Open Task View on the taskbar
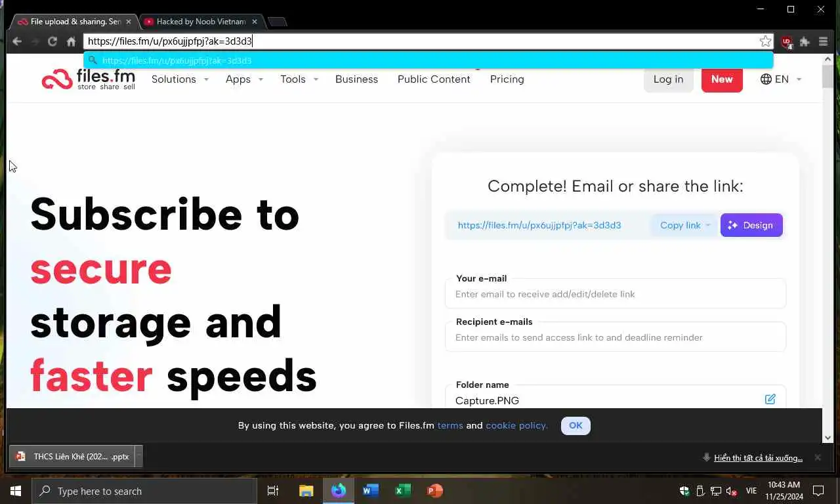The width and height of the screenshot is (840, 504). 273,491
